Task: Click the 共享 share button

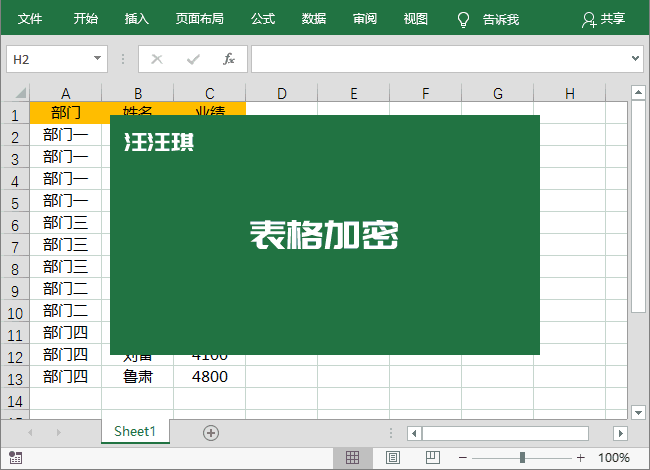Action: click(604, 19)
